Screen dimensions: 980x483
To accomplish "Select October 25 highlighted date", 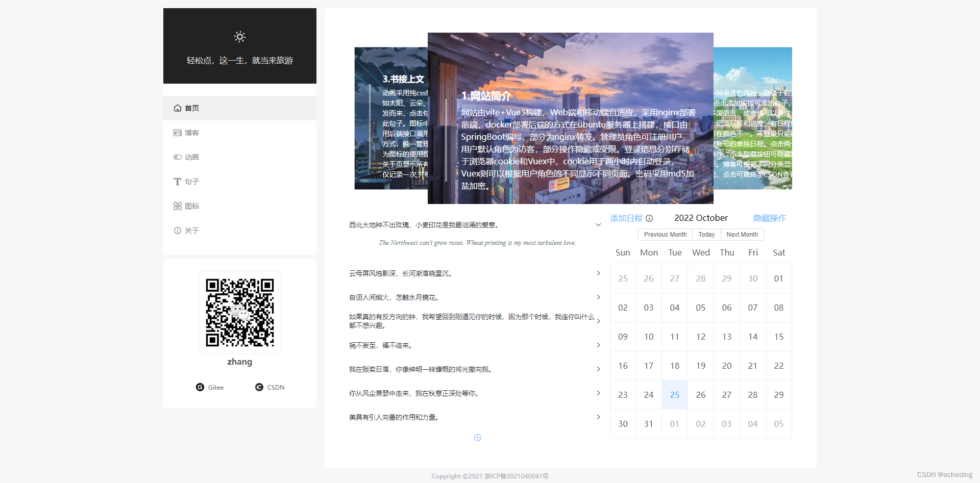I will (x=675, y=395).
